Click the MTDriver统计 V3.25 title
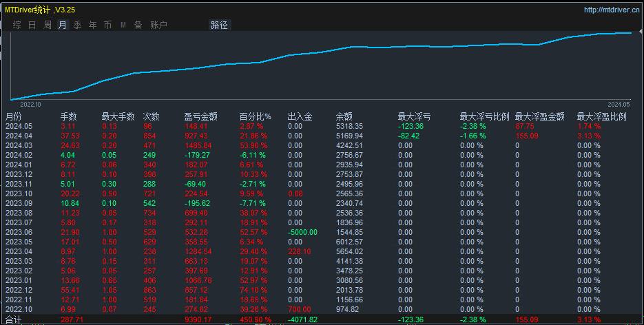 click(x=40, y=10)
